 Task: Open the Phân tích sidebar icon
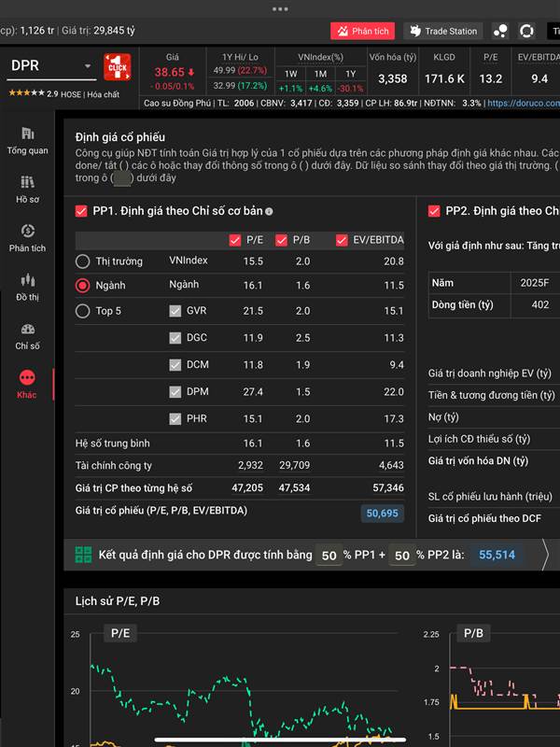(x=28, y=232)
